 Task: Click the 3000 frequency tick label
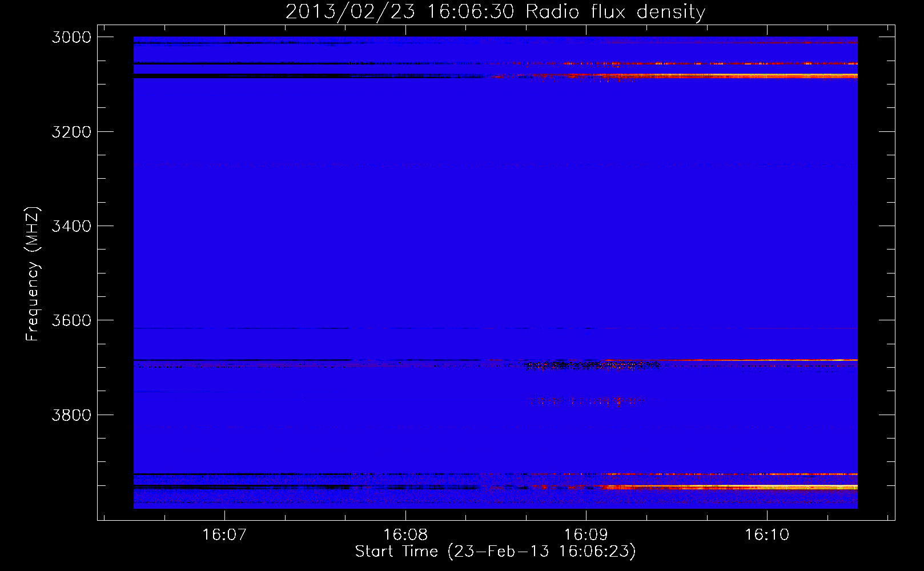(x=71, y=37)
